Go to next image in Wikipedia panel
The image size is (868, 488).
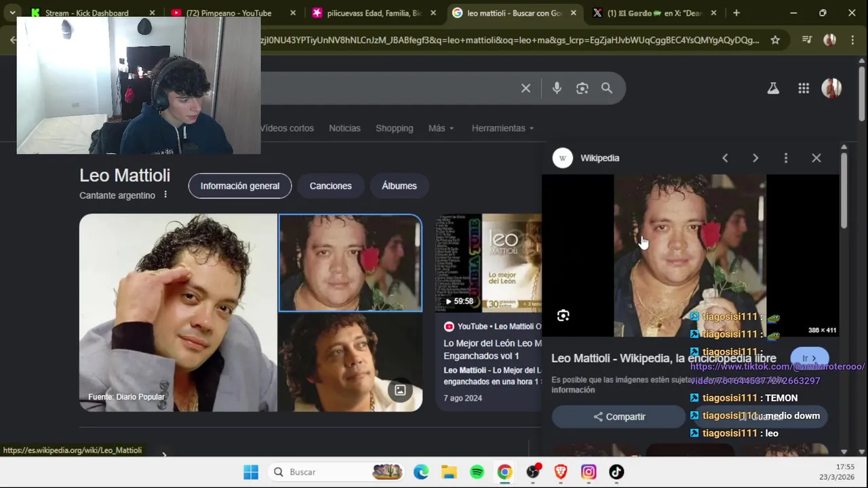coord(755,158)
